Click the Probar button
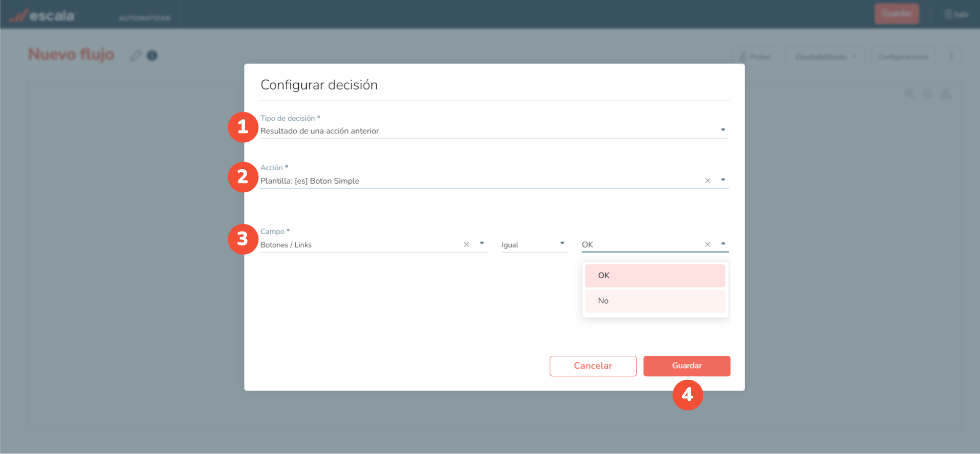This screenshot has height=454, width=980. tap(755, 57)
